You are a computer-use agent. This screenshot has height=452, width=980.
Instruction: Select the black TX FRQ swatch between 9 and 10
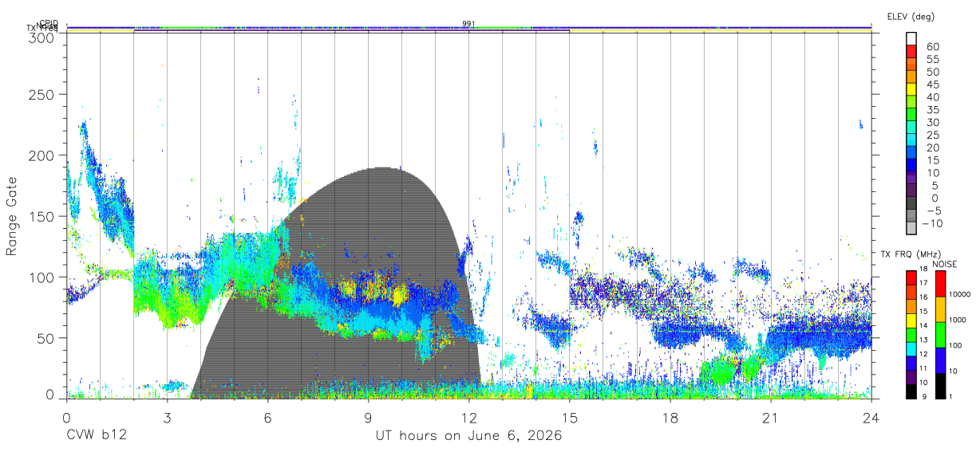(x=911, y=391)
